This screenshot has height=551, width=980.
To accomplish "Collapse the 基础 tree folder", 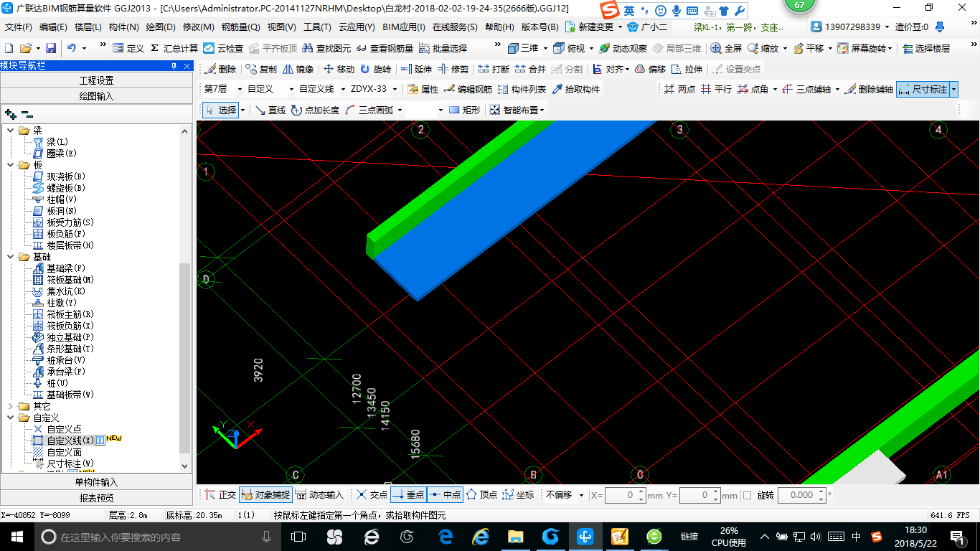I will (11, 257).
